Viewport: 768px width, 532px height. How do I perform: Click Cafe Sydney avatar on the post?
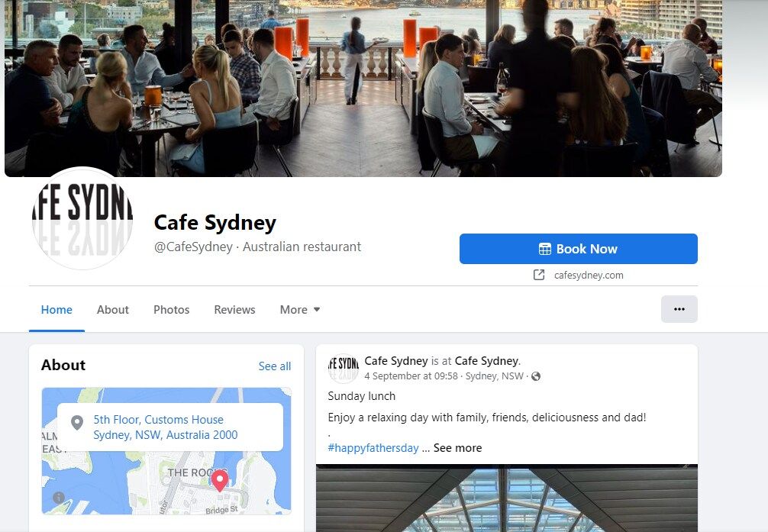pos(344,369)
